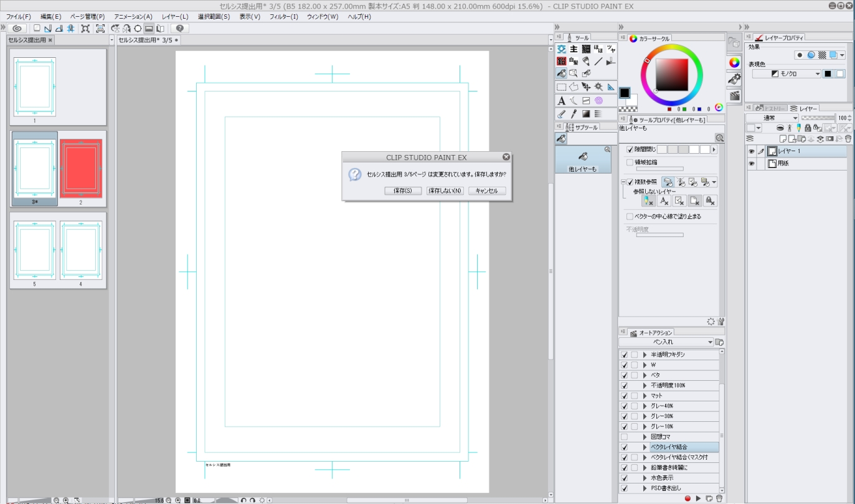Image resolution: width=855 pixels, height=504 pixels.
Task: Select the Text tool (A icon)
Action: [x=561, y=101]
